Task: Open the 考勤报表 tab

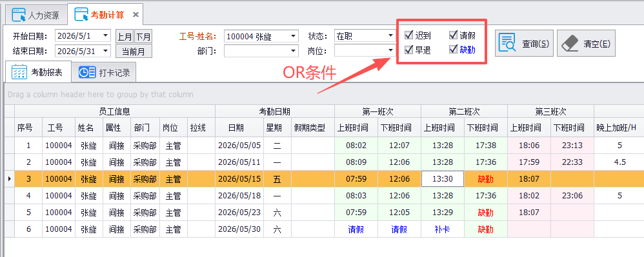Action: [x=38, y=72]
